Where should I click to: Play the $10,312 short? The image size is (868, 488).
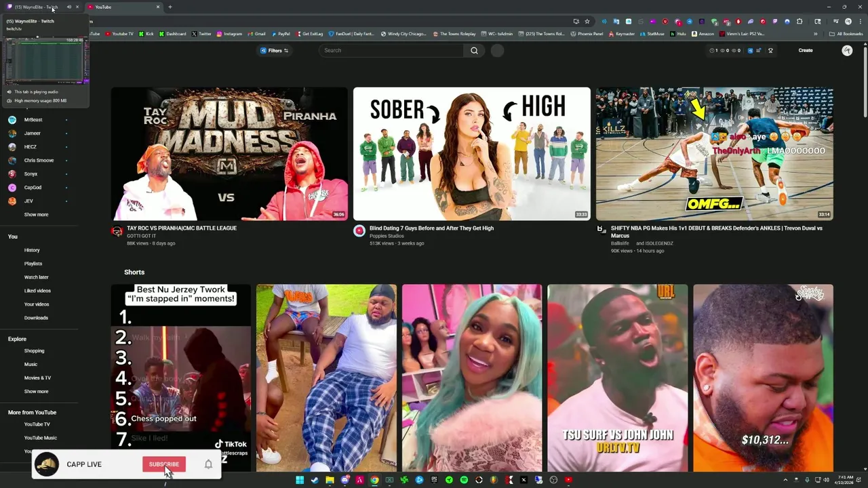click(x=764, y=378)
